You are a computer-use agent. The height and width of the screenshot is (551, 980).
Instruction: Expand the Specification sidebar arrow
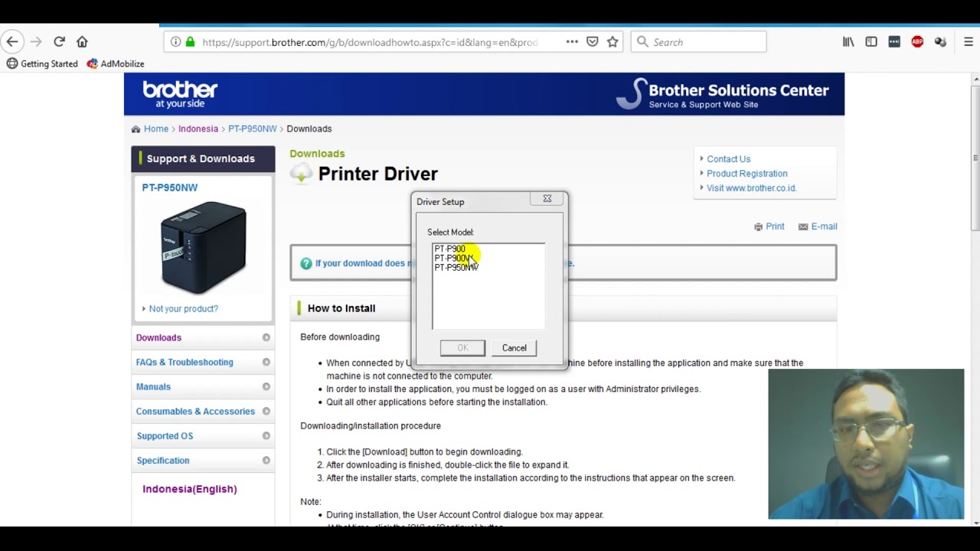point(266,460)
